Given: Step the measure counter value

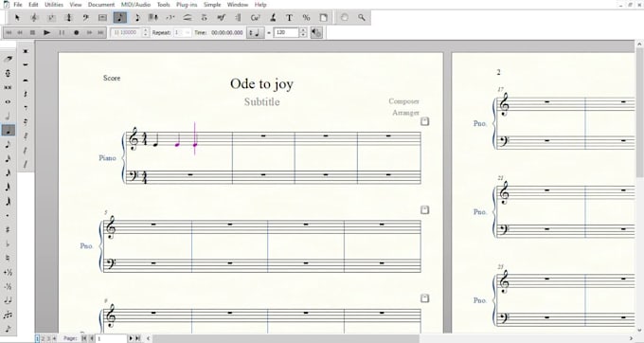Looking at the screenshot, I should (146, 32).
